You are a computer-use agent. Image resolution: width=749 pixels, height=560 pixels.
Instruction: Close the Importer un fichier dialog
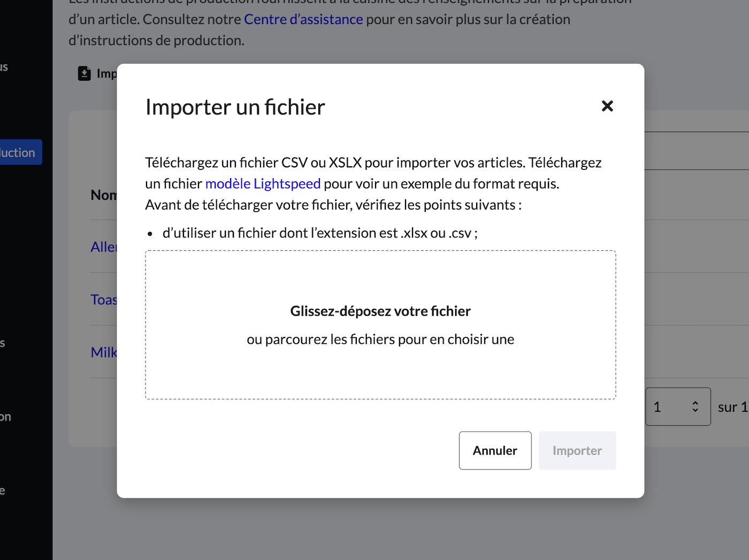[607, 106]
